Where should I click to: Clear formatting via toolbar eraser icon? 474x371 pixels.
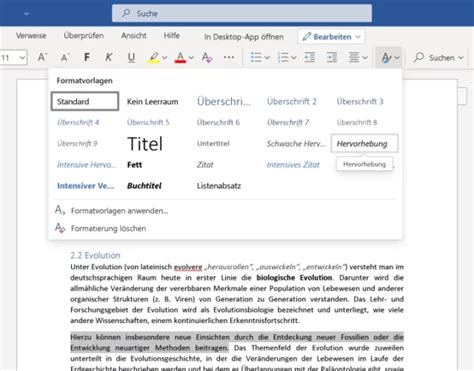[x=207, y=57]
